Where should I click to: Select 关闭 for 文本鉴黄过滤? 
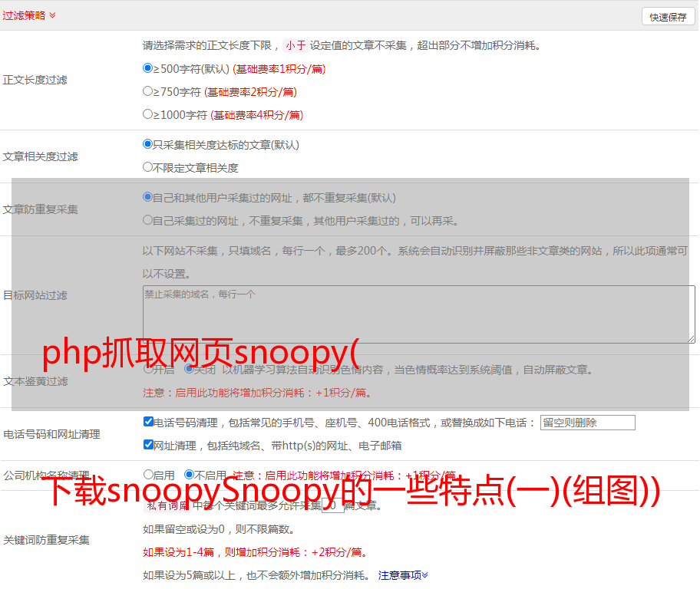(x=189, y=369)
